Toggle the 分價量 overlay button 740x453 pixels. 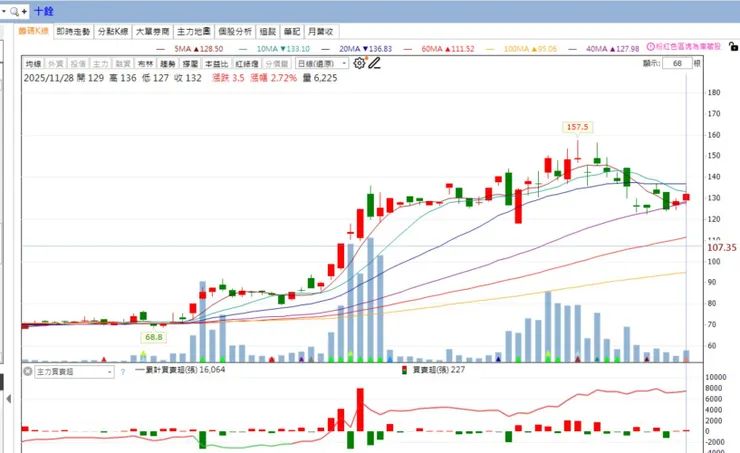(277, 64)
